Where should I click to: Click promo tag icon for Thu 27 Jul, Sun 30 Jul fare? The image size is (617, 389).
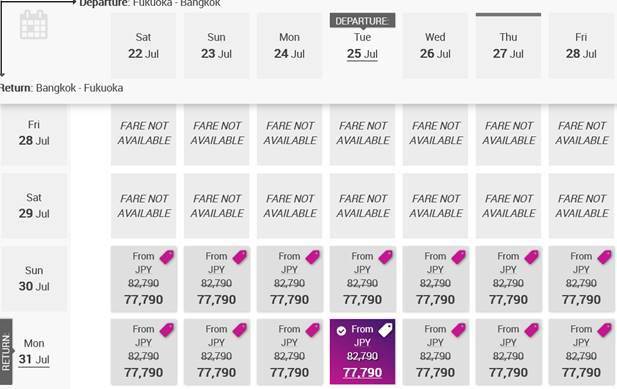[x=532, y=257]
